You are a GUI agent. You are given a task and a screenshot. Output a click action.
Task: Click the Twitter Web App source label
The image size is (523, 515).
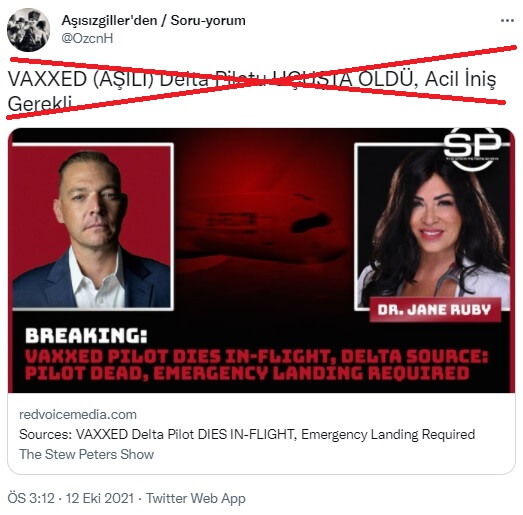pos(196,498)
